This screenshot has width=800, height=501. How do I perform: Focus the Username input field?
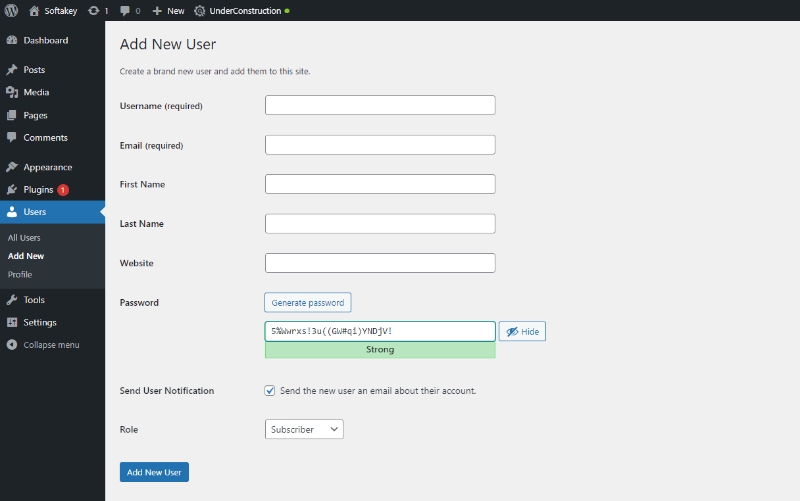pos(380,105)
